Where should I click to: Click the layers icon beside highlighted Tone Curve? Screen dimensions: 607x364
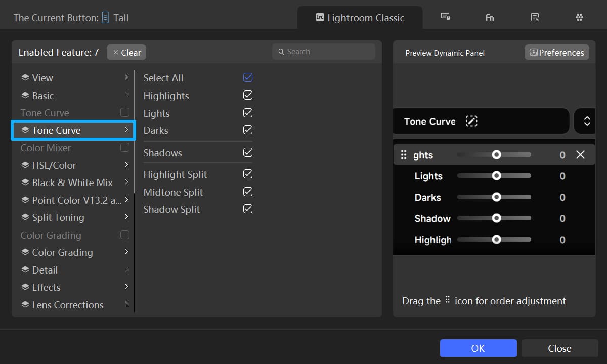[25, 130]
